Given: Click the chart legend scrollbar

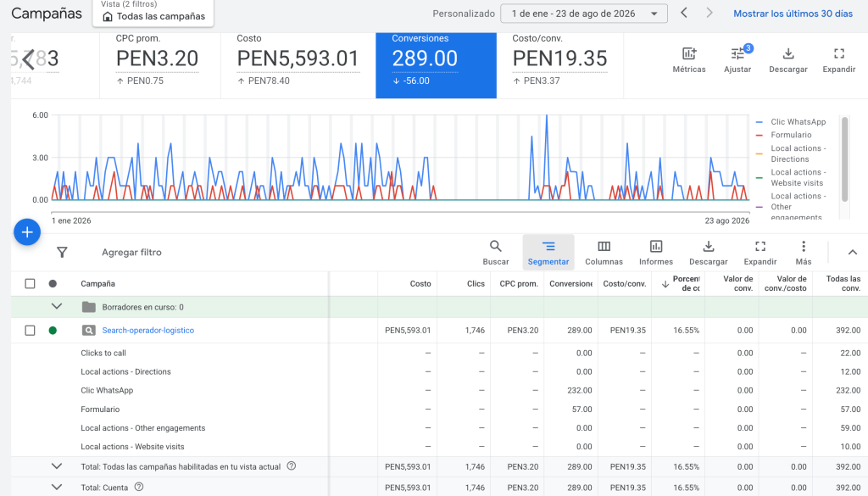Looking at the screenshot, I should (x=845, y=159).
